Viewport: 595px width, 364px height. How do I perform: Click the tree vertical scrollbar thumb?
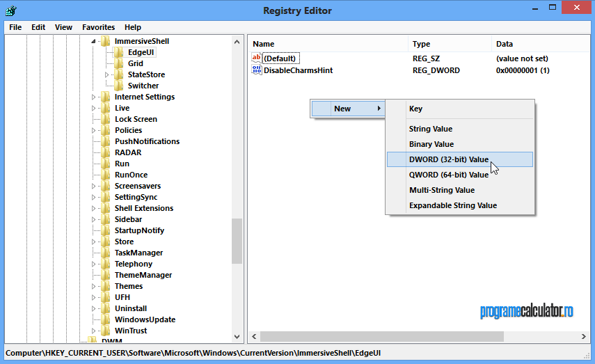tap(237, 241)
